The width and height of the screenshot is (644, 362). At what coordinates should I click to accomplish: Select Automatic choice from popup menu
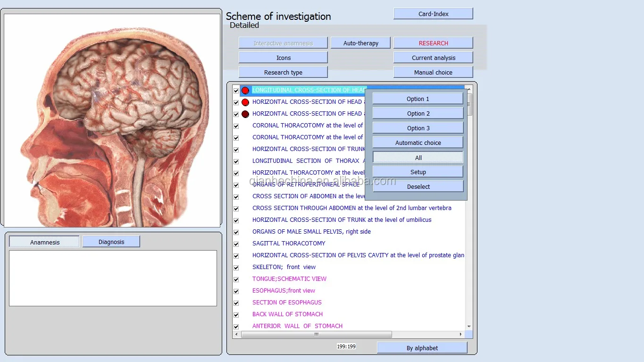(418, 143)
